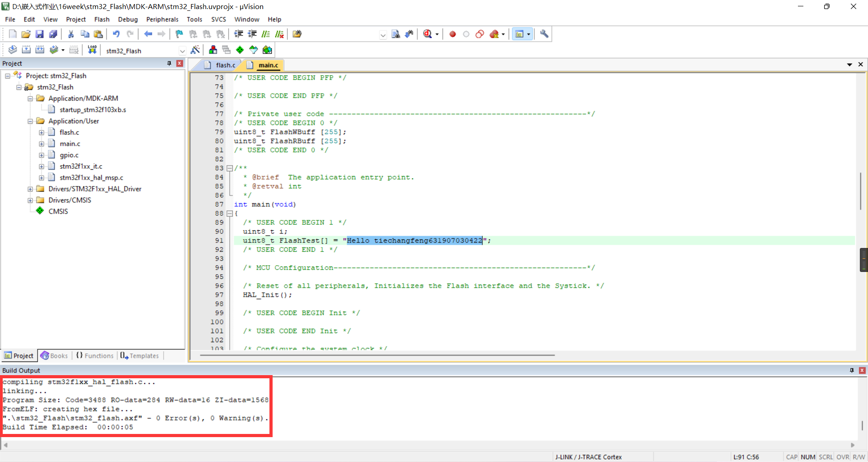Image resolution: width=868 pixels, height=462 pixels.
Task: Switch to the Templates panel tab
Action: (140, 356)
